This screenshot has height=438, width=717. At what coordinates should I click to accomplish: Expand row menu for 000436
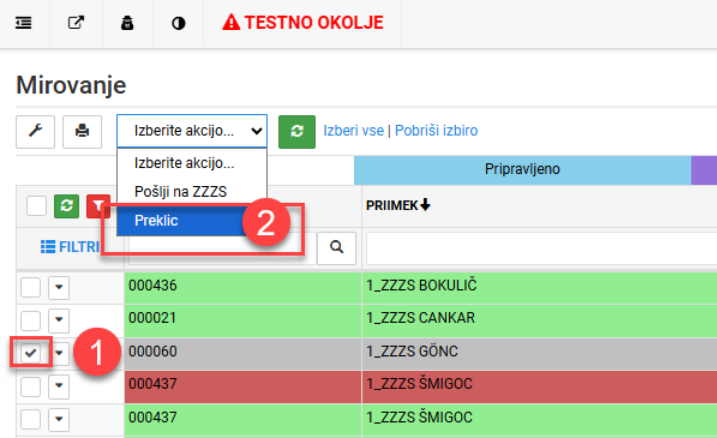[x=59, y=288]
